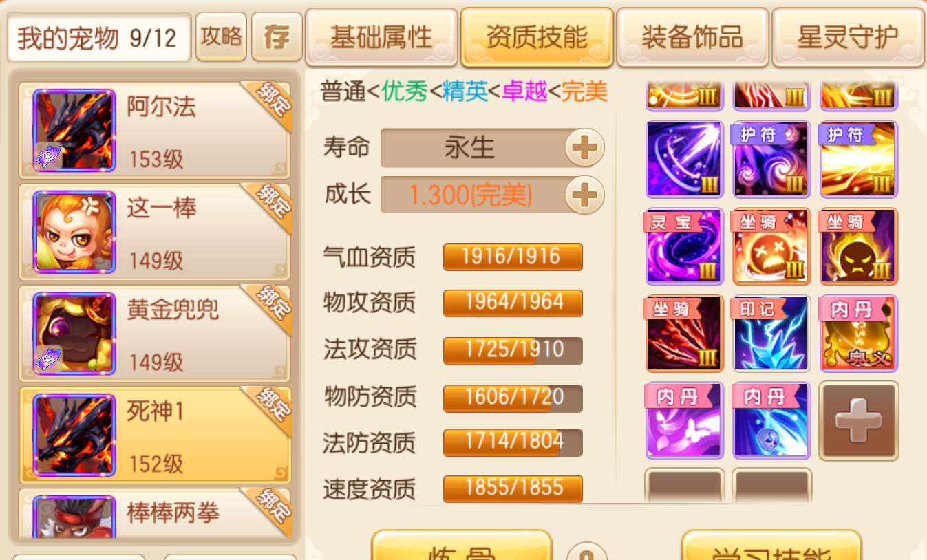The image size is (927, 560).
Task: Add skill with the empty plus slot
Action: [x=859, y=420]
